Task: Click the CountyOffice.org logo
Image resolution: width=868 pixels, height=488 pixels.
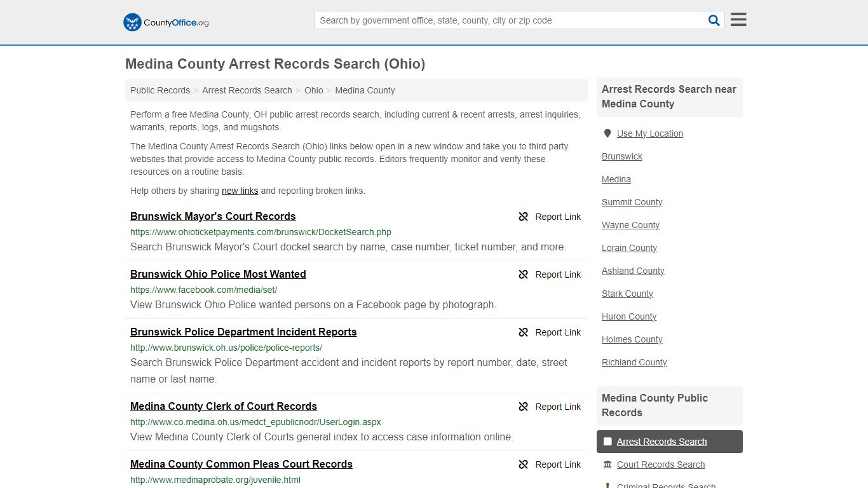Action: click(x=166, y=22)
